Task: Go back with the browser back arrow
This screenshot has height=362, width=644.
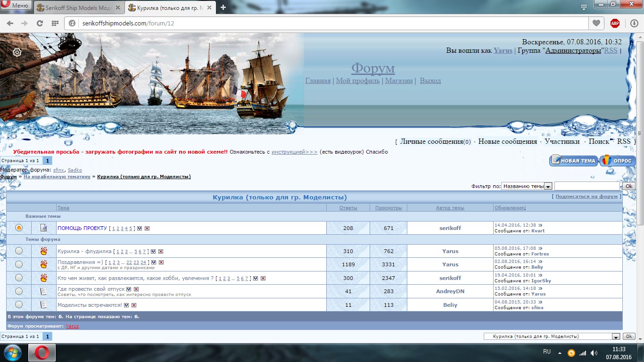Action: (10, 23)
